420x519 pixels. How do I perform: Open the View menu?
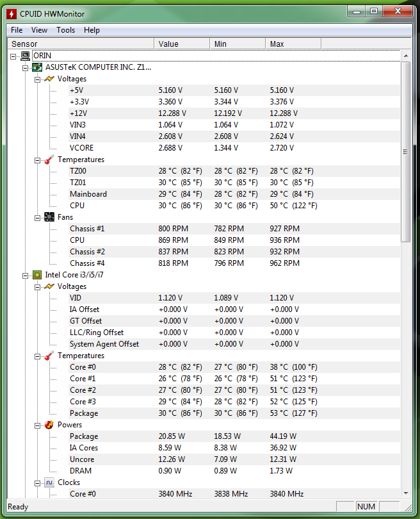[x=39, y=30]
